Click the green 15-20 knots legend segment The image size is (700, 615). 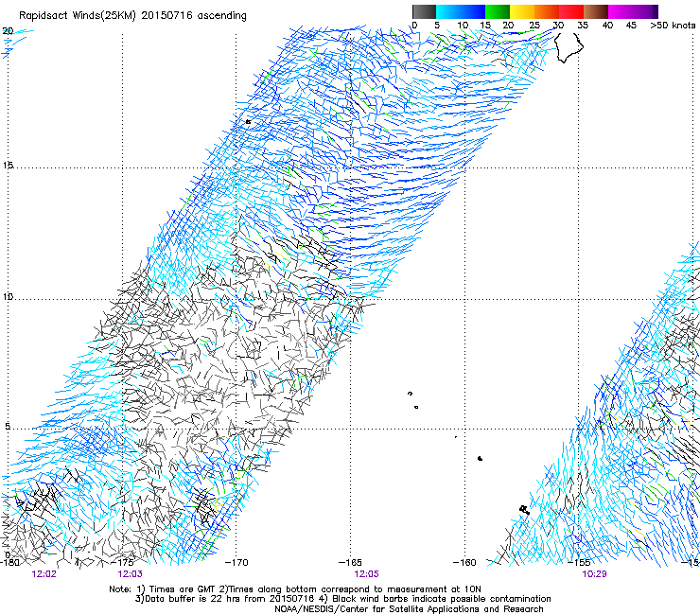click(498, 11)
